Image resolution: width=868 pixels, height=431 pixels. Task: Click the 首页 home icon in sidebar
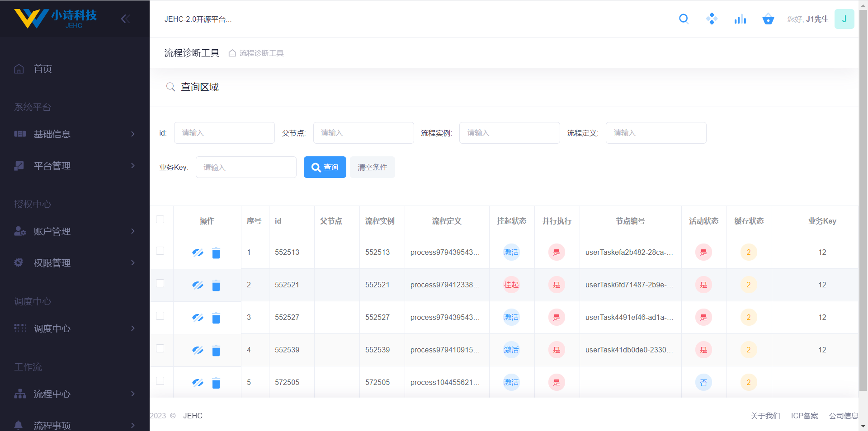(x=19, y=69)
